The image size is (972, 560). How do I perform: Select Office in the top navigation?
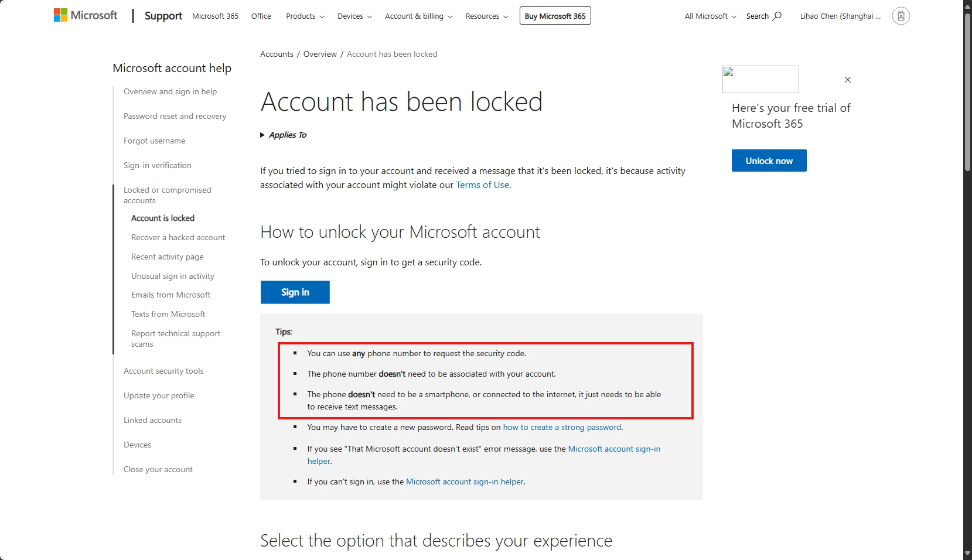pyautogui.click(x=261, y=16)
